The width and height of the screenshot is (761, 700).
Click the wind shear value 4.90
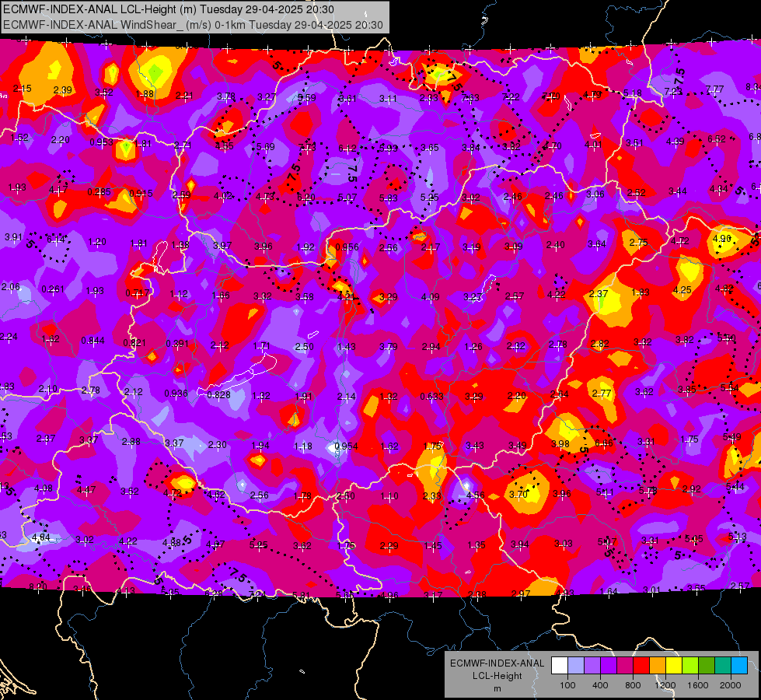click(722, 239)
